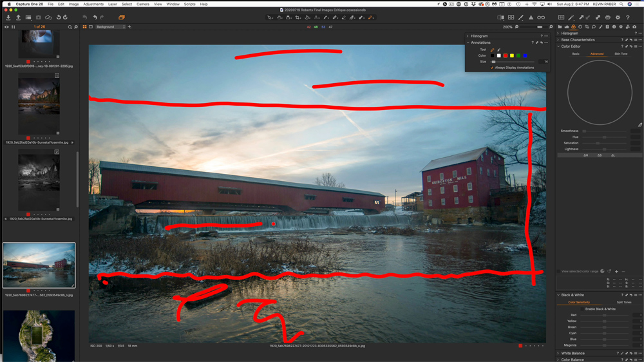
Task: Open the Background layer dropdown
Action: (x=110, y=27)
